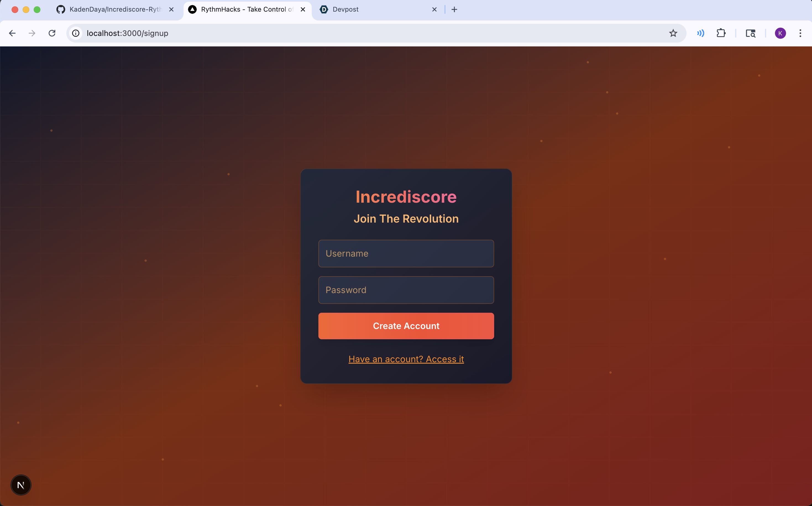Image resolution: width=812 pixels, height=506 pixels.
Task: Open the Next.js dev tools badge
Action: click(21, 485)
